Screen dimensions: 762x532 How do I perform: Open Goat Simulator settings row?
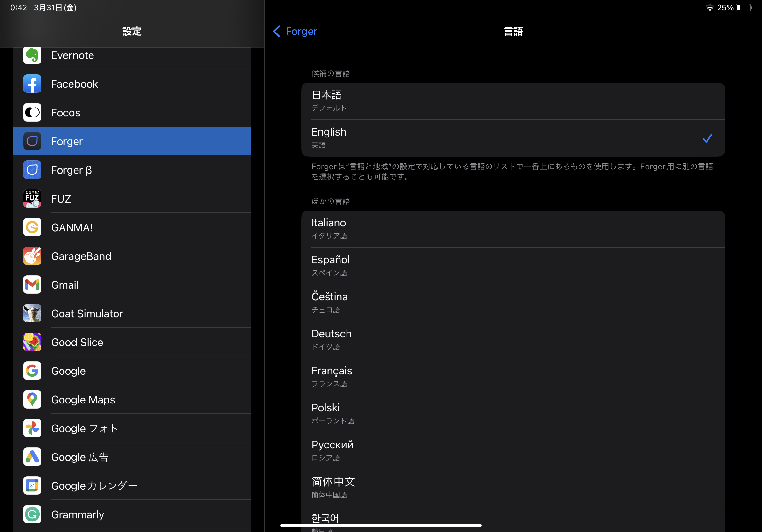(132, 313)
